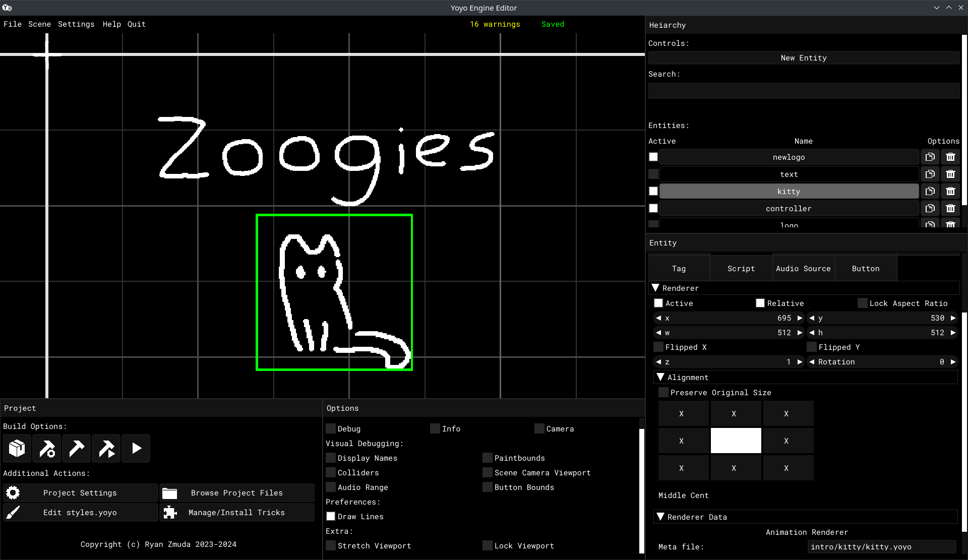
Task: Click the hammer with gear configure icon
Action: pyautogui.click(x=47, y=448)
